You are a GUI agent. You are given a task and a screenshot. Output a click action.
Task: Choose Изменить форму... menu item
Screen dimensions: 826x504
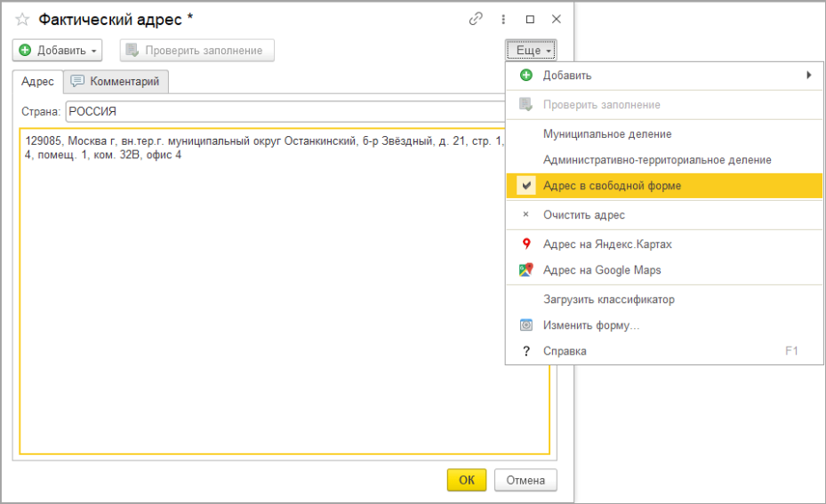(664, 325)
